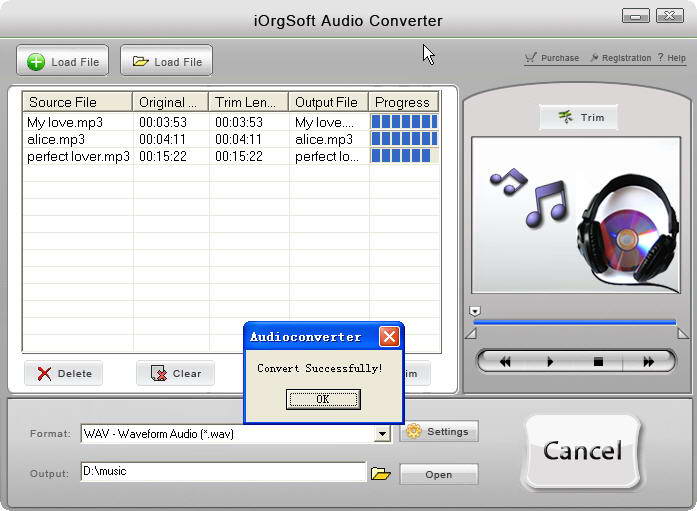Open the Purchase link
Image resolution: width=697 pixels, height=511 pixels.
pyautogui.click(x=552, y=58)
